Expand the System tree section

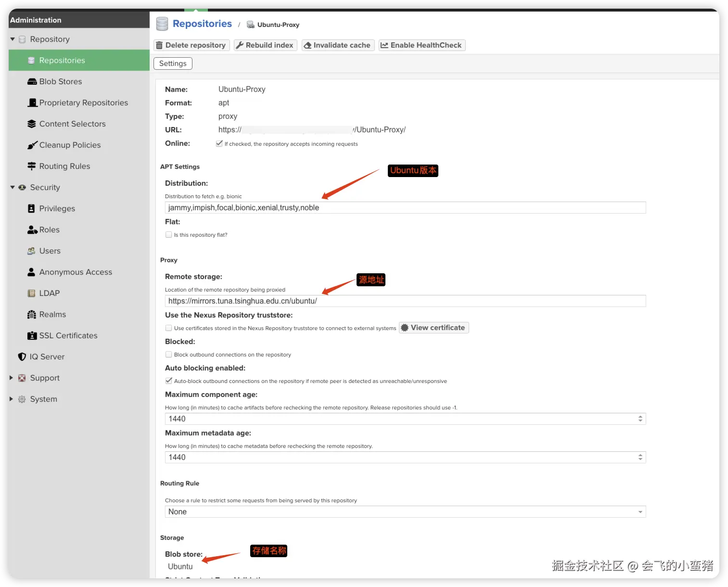[x=12, y=399]
